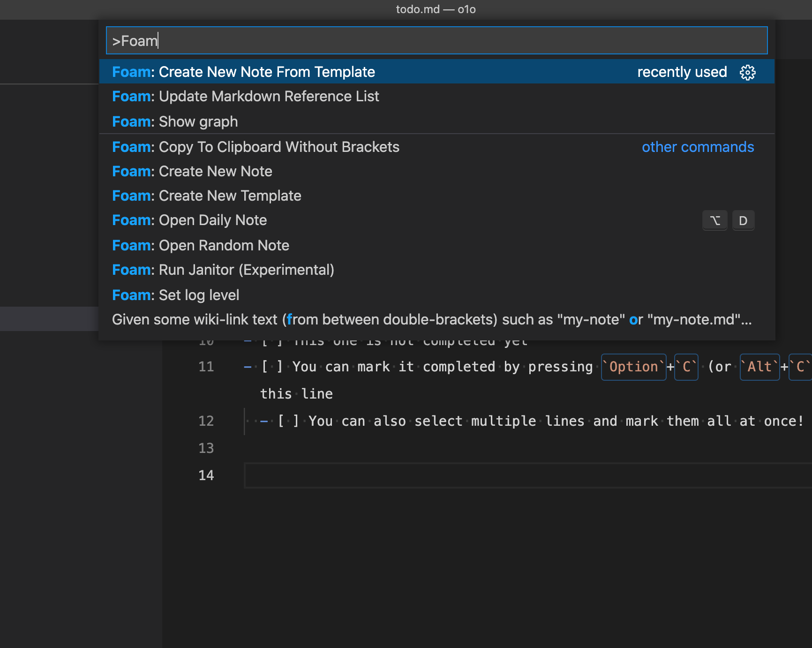
Task: Click the Option key badge next to Open Daily Note
Action: pos(714,220)
